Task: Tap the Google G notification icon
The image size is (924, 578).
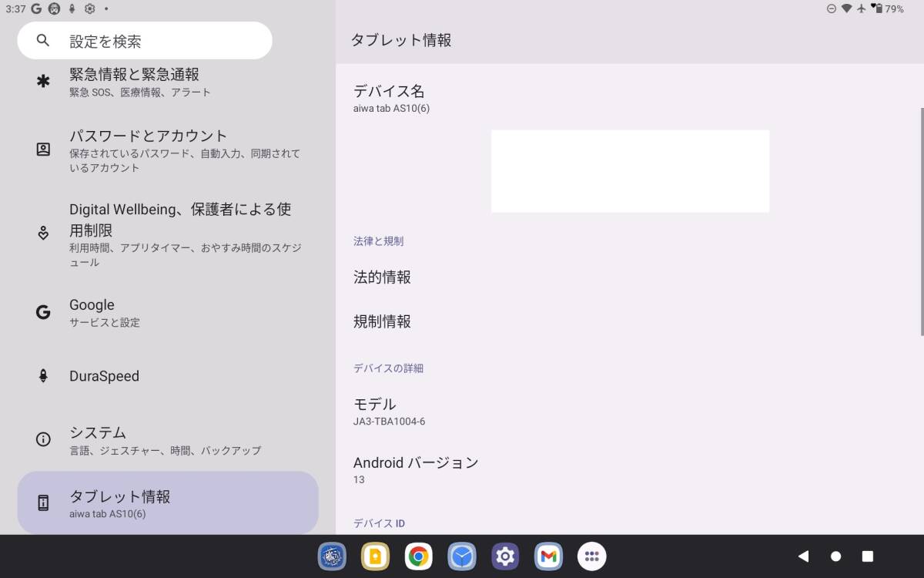Action: [x=36, y=9]
